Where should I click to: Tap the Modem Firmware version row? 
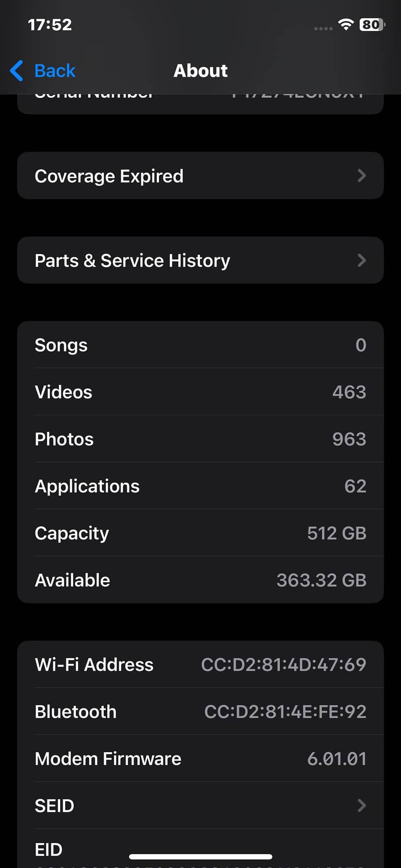coord(200,759)
